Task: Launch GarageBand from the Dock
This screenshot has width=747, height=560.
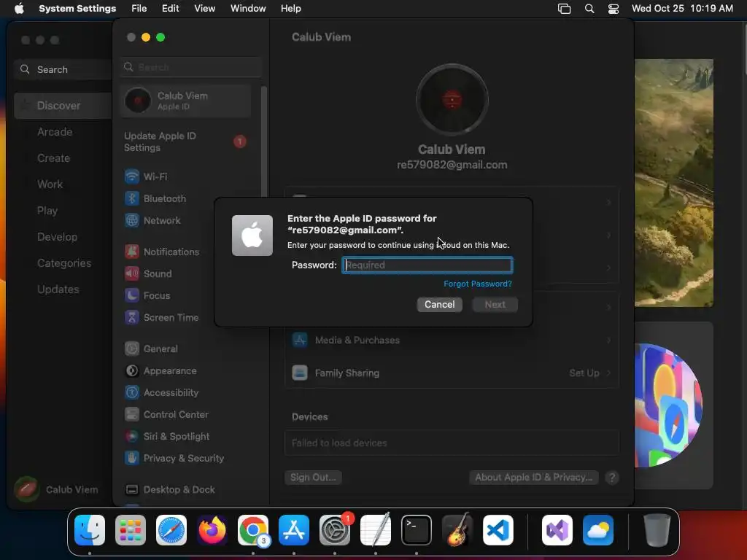Action: tap(457, 530)
